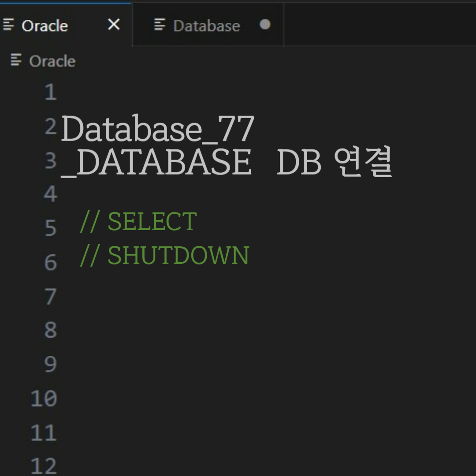Click line number 1 in gutter

(50, 92)
